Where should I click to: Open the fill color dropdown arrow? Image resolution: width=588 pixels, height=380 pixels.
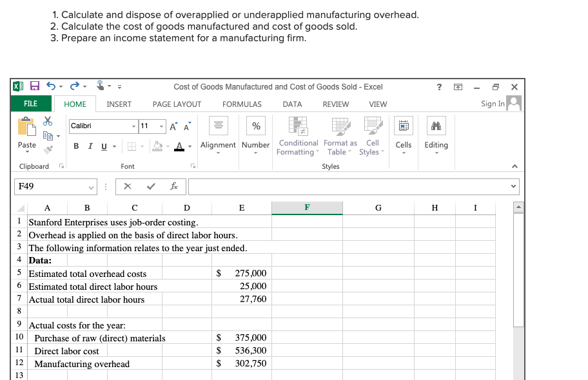(x=168, y=146)
